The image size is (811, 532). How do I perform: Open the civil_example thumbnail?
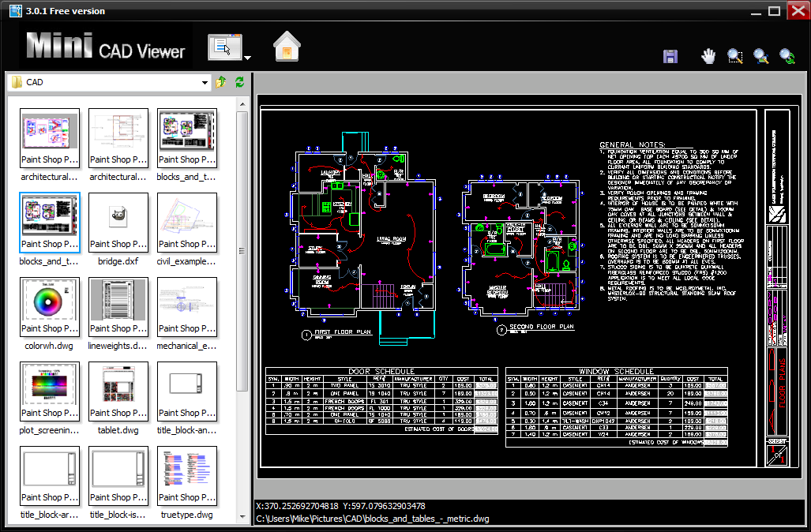(186, 223)
